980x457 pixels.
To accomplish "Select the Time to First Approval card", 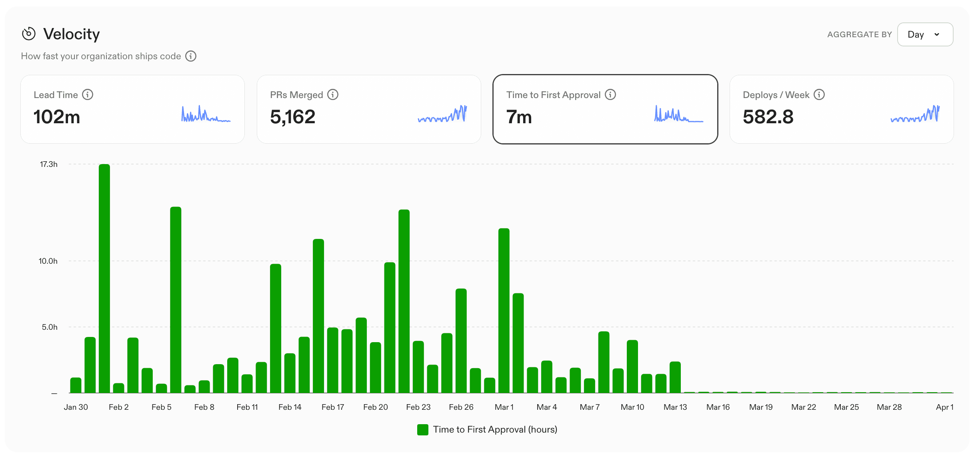I will click(x=605, y=109).
